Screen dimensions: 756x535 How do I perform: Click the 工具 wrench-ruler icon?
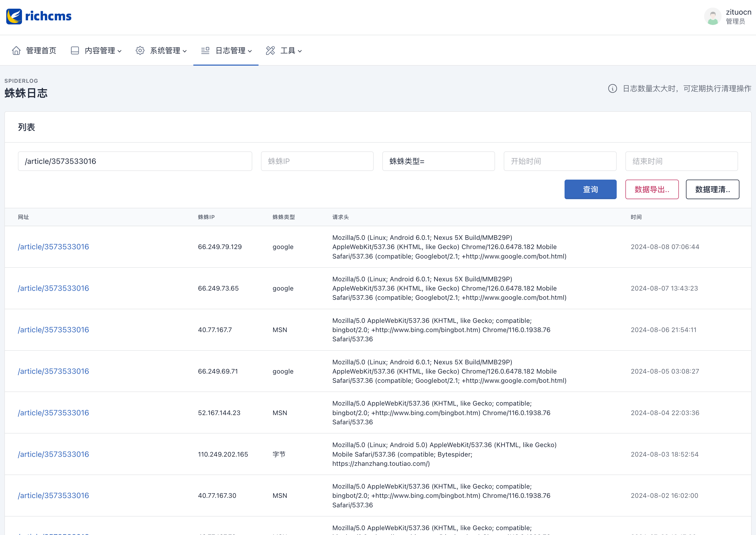(270, 50)
